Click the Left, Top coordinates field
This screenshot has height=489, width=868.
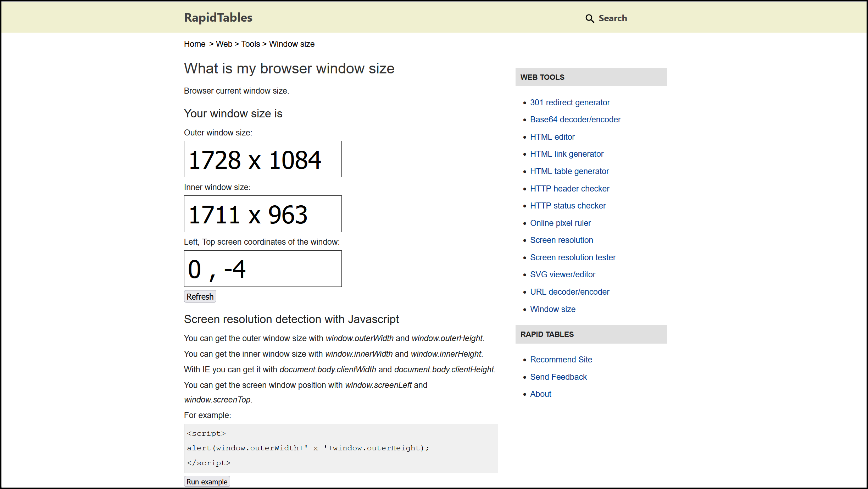(263, 269)
